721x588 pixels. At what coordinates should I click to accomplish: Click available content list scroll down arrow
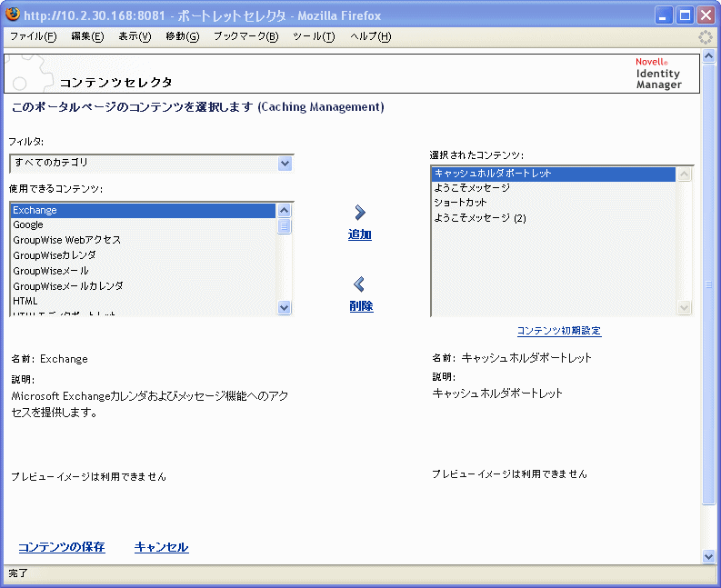click(285, 307)
